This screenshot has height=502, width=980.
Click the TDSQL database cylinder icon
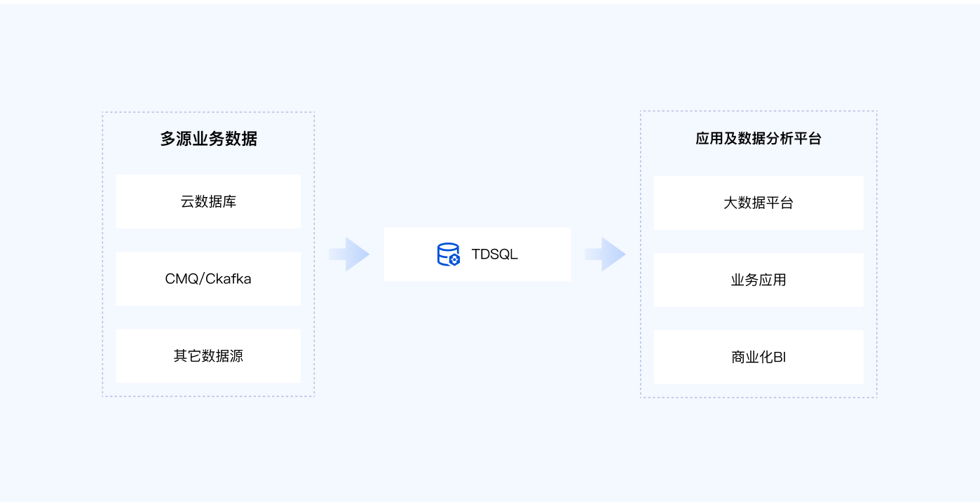pos(446,252)
